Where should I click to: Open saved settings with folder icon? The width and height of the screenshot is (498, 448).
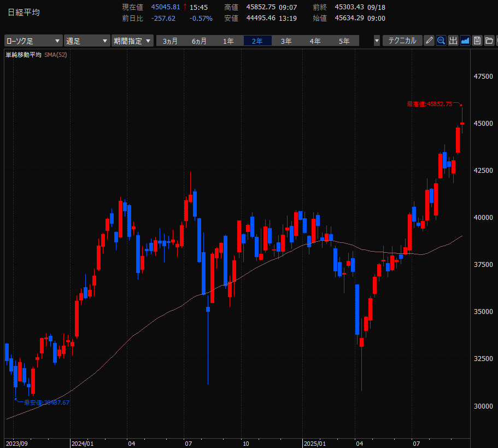coord(489,40)
